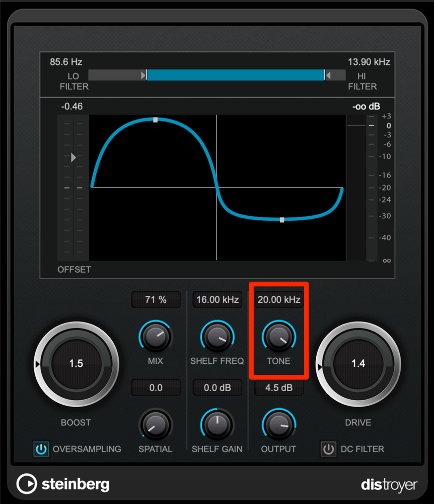Select the 71 % Mix value field

156,299
